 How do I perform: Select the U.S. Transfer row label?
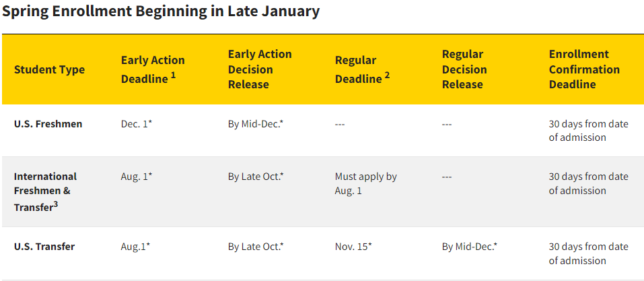(x=44, y=247)
